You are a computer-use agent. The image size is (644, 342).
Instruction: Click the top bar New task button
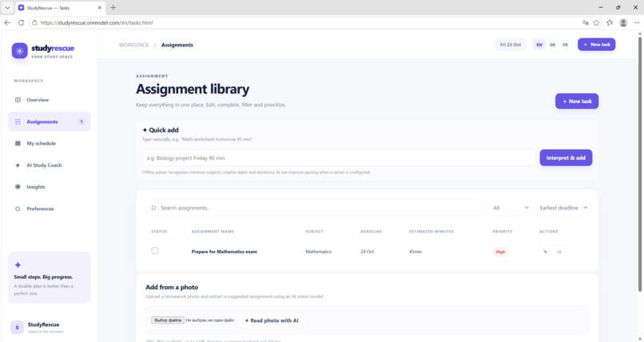point(596,44)
